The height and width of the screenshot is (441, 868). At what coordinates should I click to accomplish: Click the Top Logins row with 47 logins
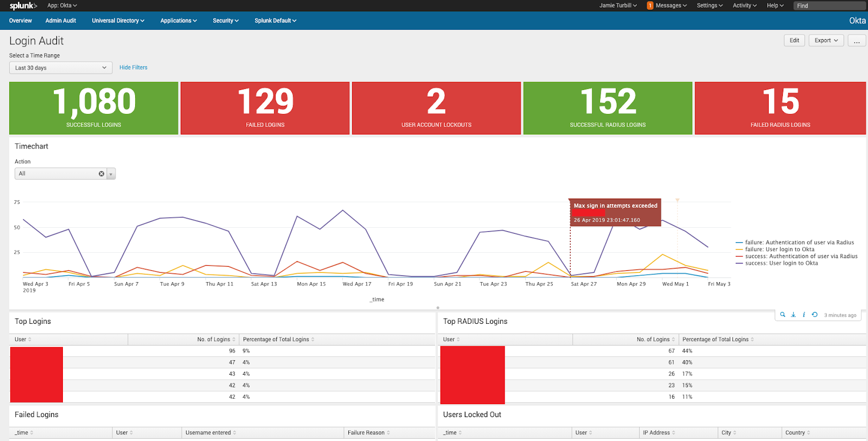(222, 362)
